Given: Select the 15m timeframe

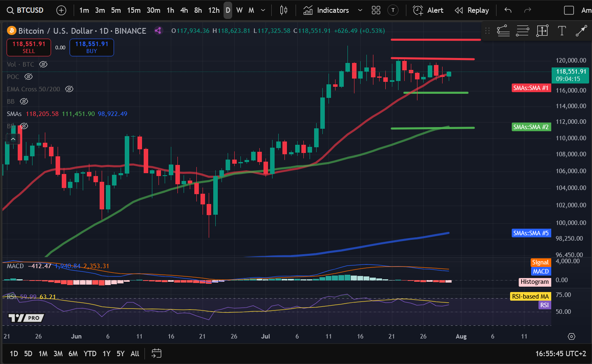Looking at the screenshot, I should point(134,10).
